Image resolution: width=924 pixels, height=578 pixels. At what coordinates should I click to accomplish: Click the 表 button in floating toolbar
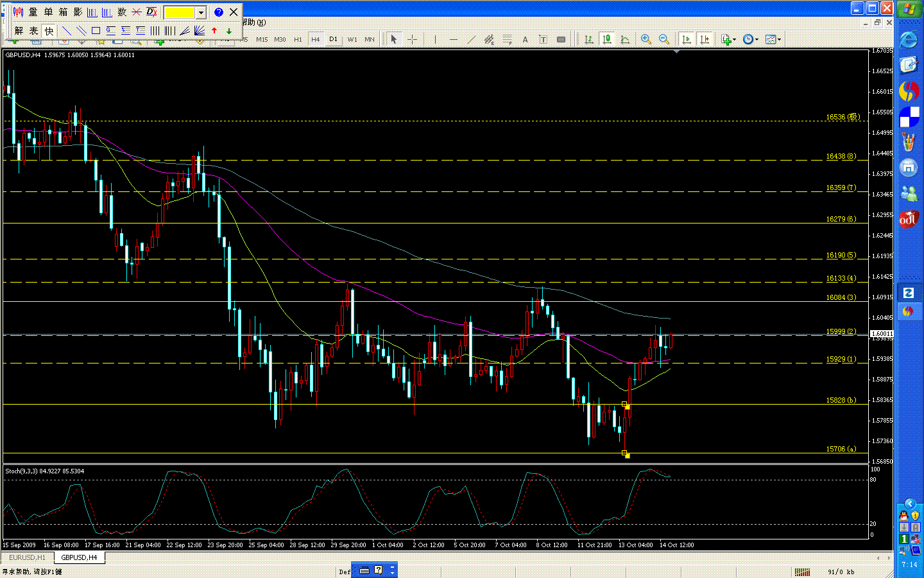point(33,30)
